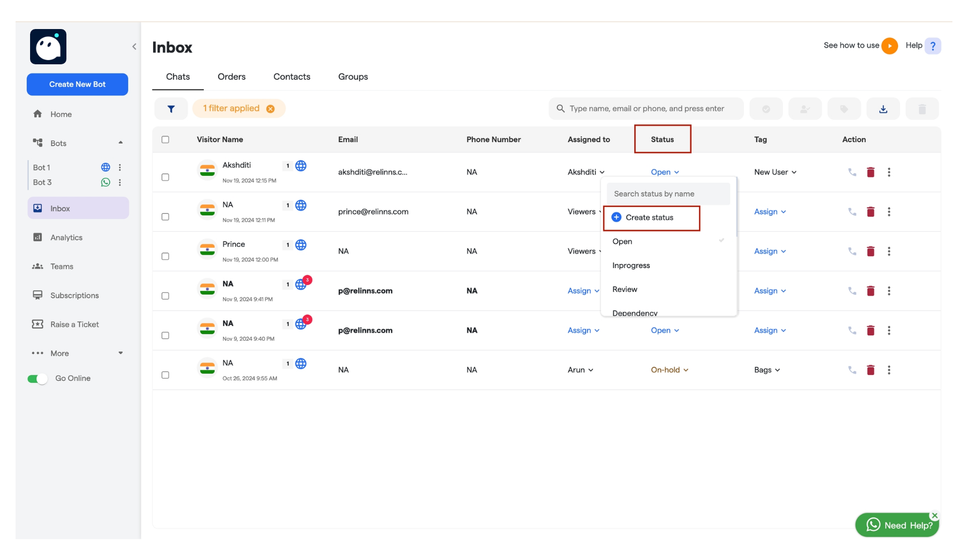Play the See how to use video
This screenshot has width=968, height=560.
point(890,46)
